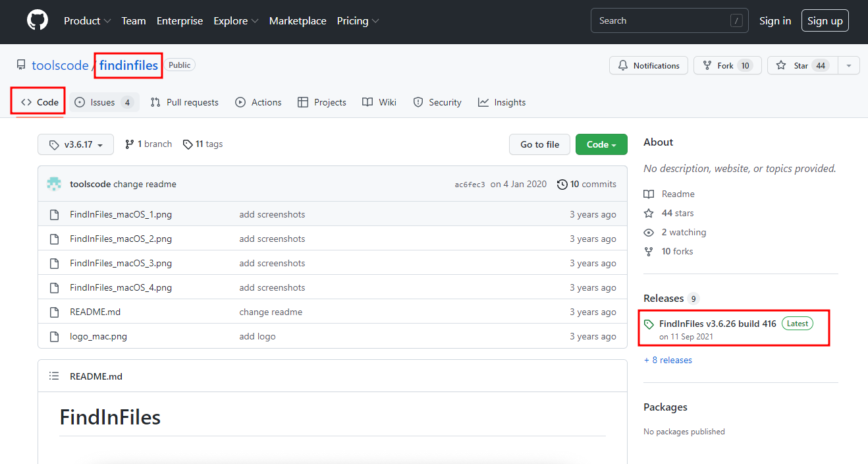Focus the Search input field
The image size is (868, 464).
[x=669, y=20]
